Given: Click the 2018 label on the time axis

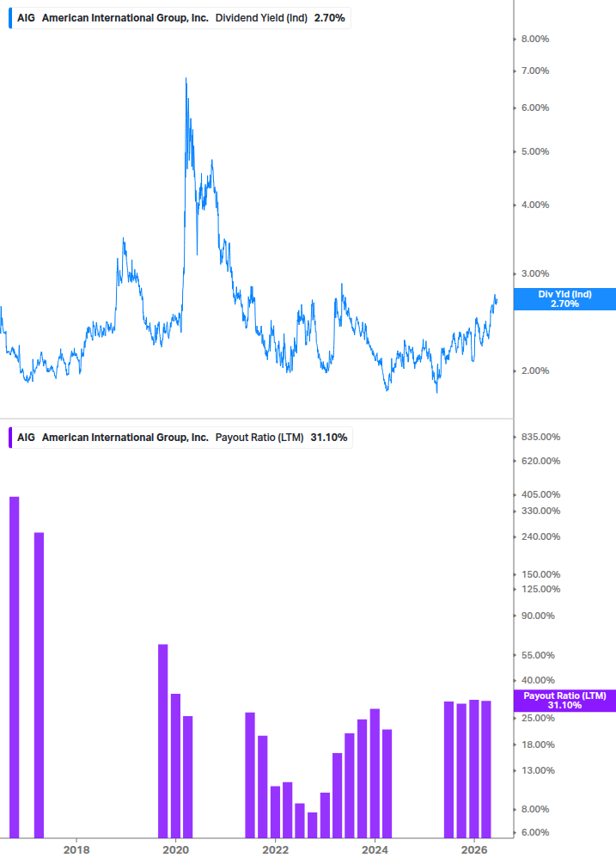Looking at the screenshot, I should (x=76, y=850).
